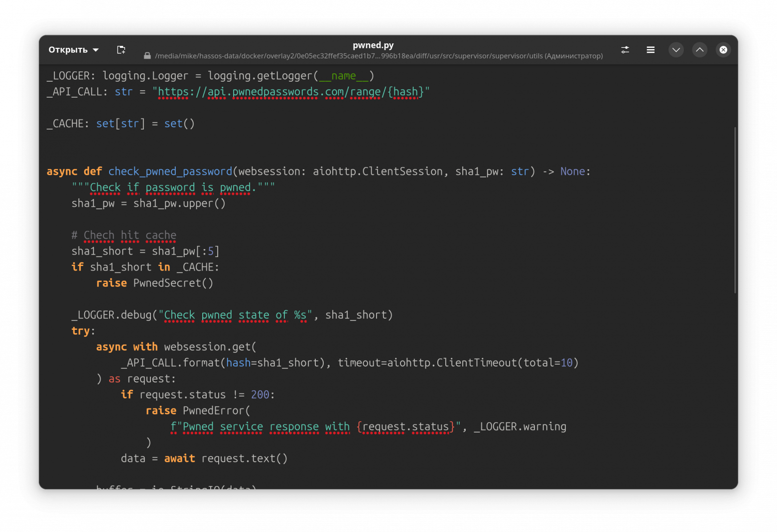This screenshot has width=777, height=532.
Task: Click the "pwned.py" window title
Action: click(373, 45)
